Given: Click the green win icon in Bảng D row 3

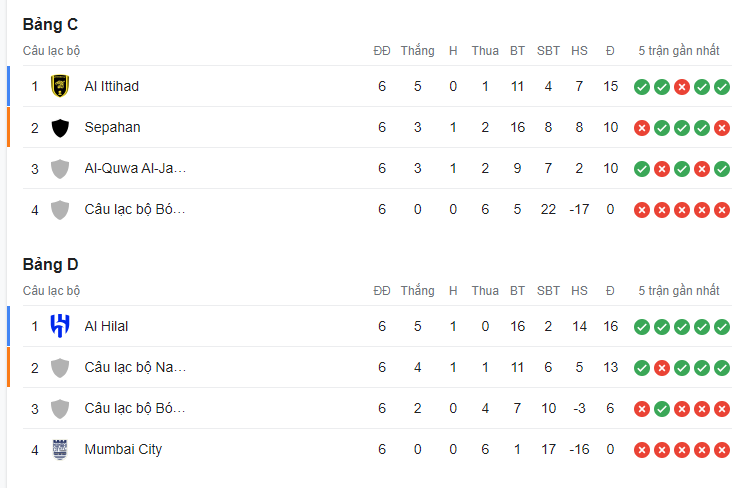Looking at the screenshot, I should pos(662,409).
